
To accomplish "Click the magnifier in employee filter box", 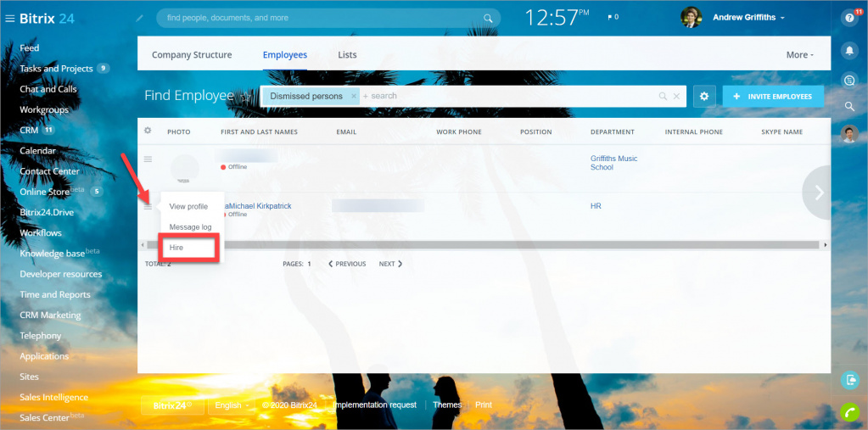I will coord(663,97).
